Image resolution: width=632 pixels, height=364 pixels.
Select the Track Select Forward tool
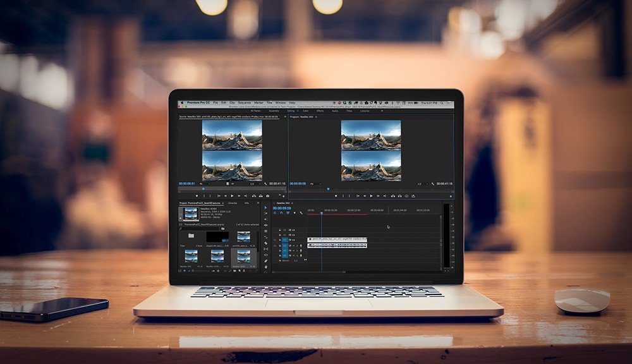coord(266,214)
